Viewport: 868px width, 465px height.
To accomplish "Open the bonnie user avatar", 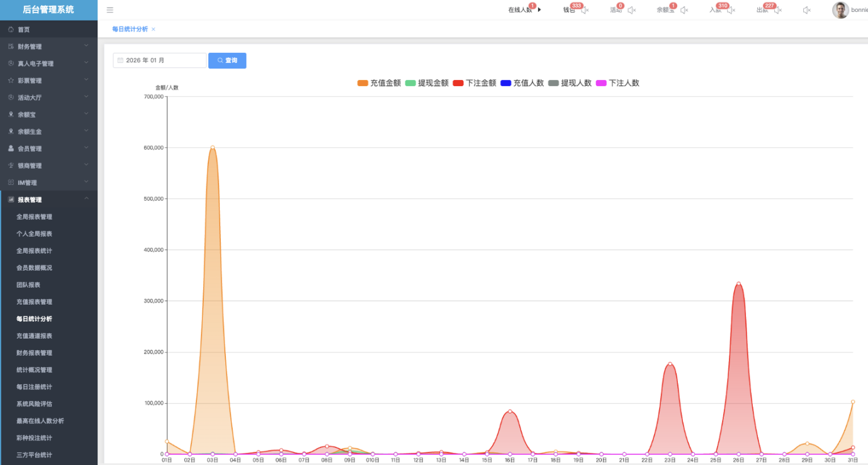I will point(840,10).
